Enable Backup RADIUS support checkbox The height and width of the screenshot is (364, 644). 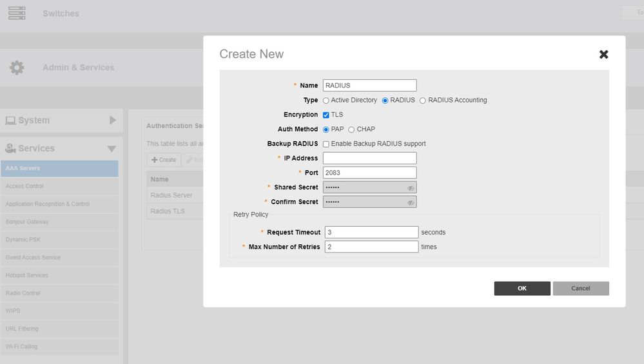point(326,144)
